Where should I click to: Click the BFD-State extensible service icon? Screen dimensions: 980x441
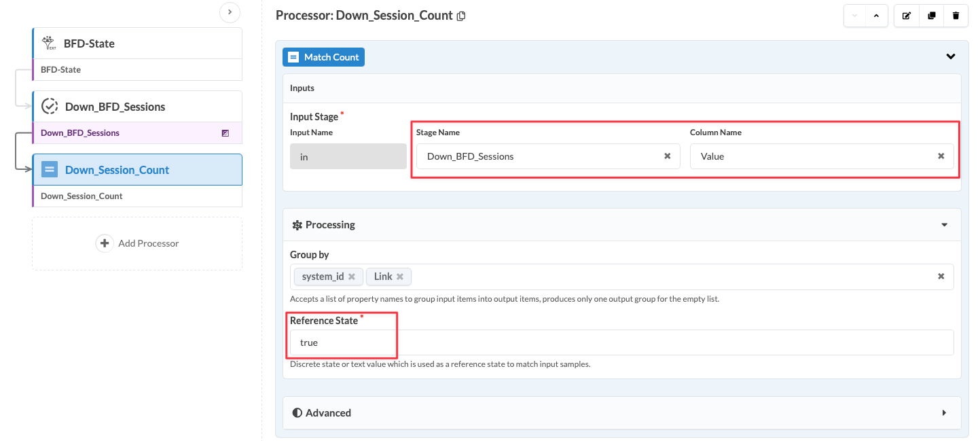coord(49,43)
